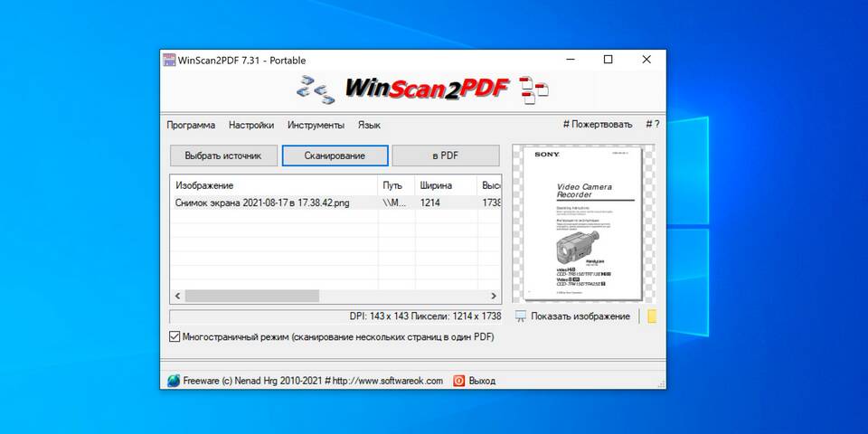Click the scanner icons left of logo

(x=316, y=90)
